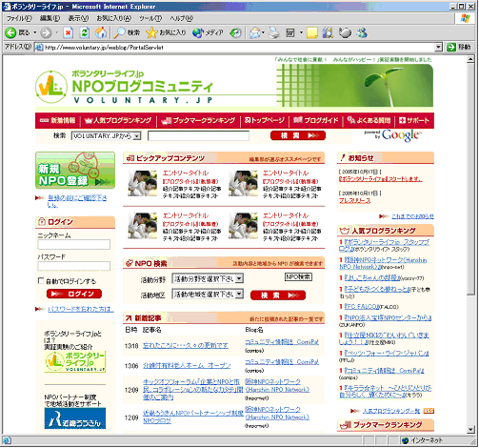Viewport: 479px width, 448px height.
Task: Click the first pickup content thumbnail
Action: point(142,184)
